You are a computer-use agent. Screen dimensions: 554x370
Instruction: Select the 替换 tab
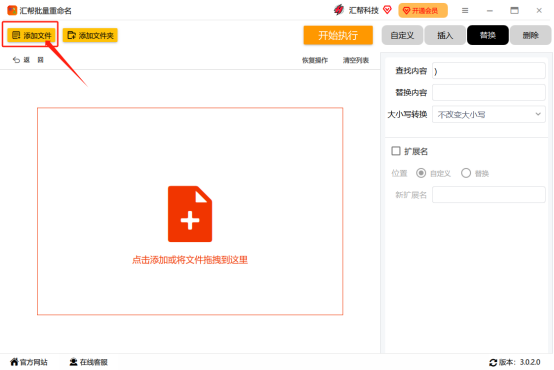tap(488, 35)
